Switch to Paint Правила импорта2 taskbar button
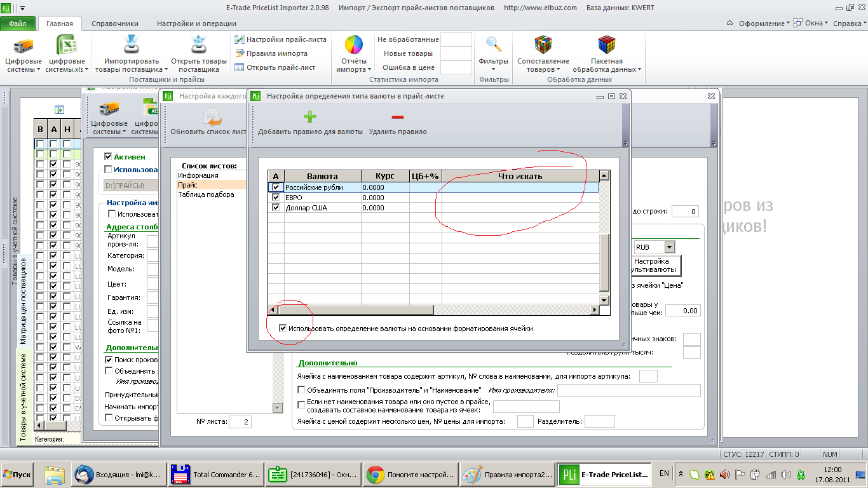 point(508,475)
